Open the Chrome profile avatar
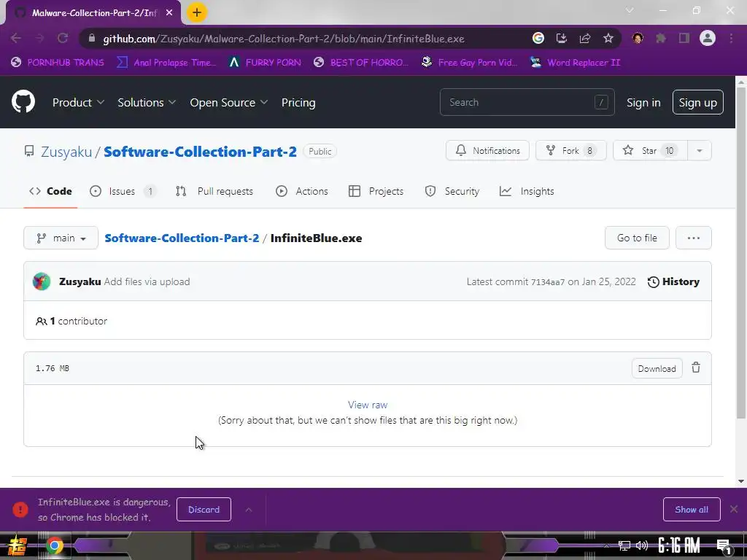This screenshot has height=560, width=747. point(708,38)
